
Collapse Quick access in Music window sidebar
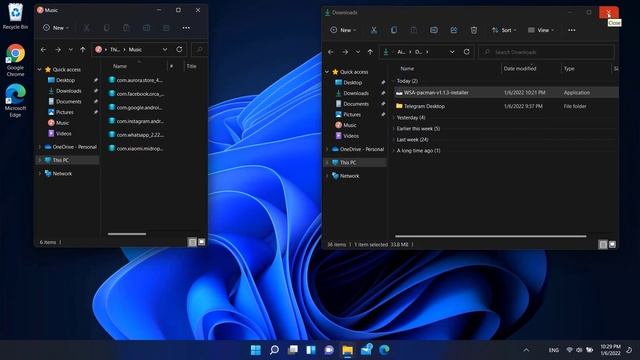tap(40, 70)
